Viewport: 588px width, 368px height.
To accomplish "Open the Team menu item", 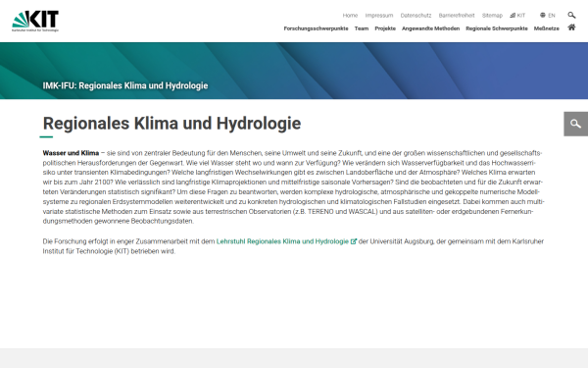I will tap(362, 28).
